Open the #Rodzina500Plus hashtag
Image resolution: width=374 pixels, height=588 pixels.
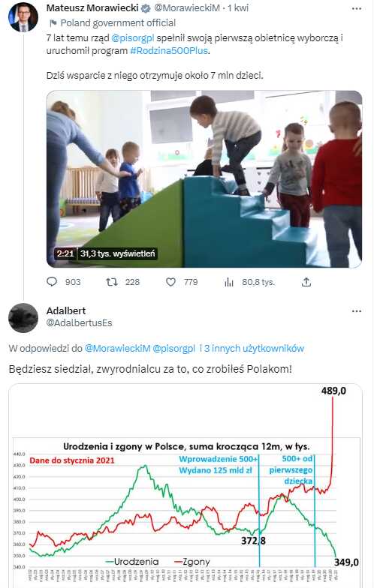169,51
